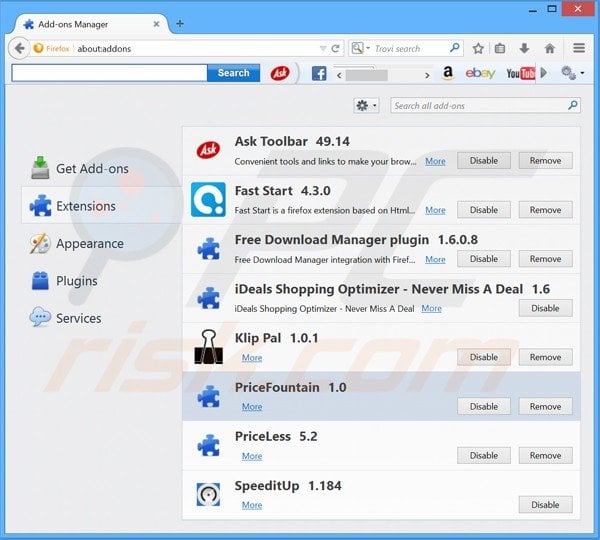Disable the Fast Start extension
The height and width of the screenshot is (540, 600).
(484, 210)
